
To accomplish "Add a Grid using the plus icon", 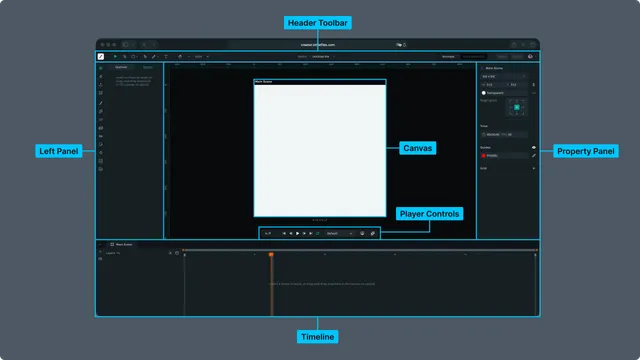I will [x=533, y=168].
